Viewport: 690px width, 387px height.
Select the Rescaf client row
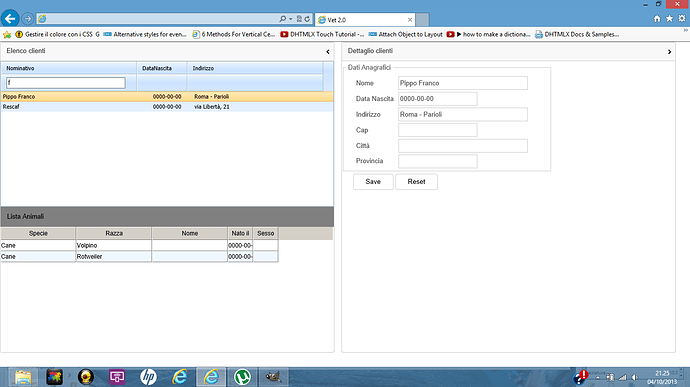(x=167, y=107)
